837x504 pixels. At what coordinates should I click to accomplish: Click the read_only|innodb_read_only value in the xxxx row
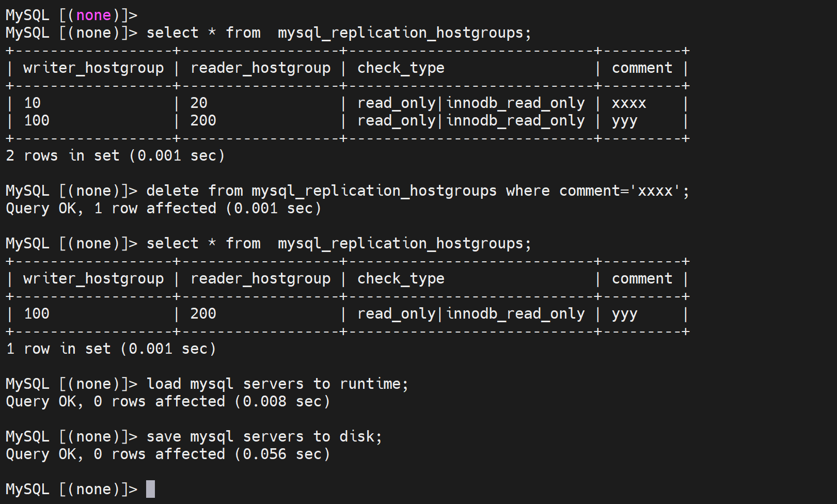(x=471, y=103)
